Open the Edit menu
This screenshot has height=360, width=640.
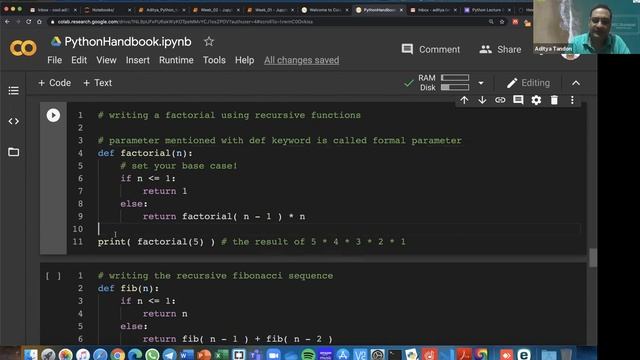pyautogui.click(x=79, y=60)
